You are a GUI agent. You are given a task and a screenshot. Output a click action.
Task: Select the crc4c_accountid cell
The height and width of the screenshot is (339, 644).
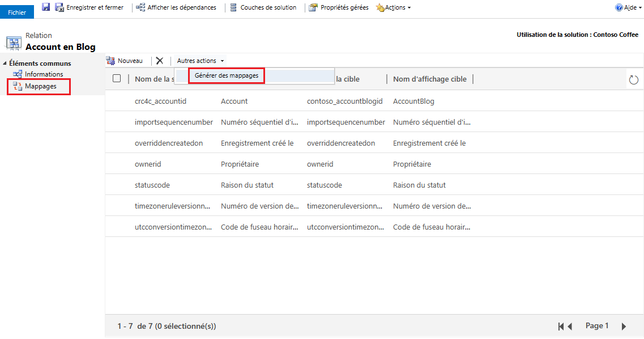coord(161,101)
